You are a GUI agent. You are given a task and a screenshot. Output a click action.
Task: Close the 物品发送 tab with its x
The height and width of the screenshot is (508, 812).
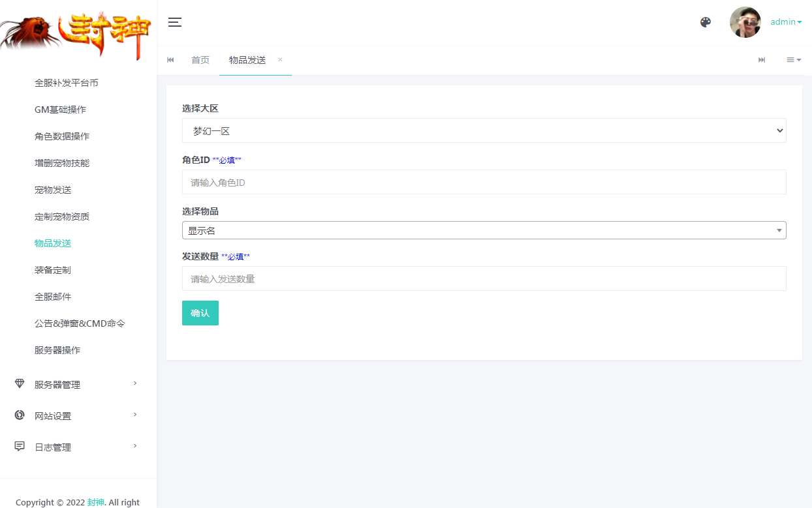tap(279, 59)
